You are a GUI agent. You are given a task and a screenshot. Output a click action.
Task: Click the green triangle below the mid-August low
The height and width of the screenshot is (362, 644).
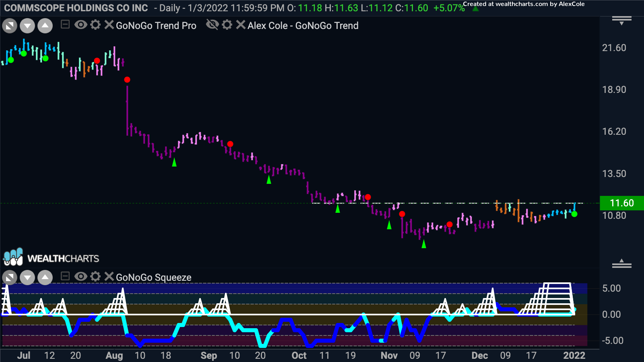(x=174, y=162)
